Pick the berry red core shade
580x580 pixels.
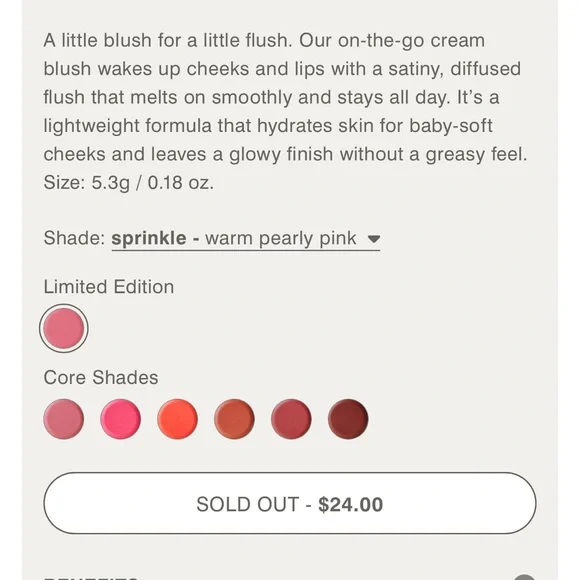(x=291, y=419)
